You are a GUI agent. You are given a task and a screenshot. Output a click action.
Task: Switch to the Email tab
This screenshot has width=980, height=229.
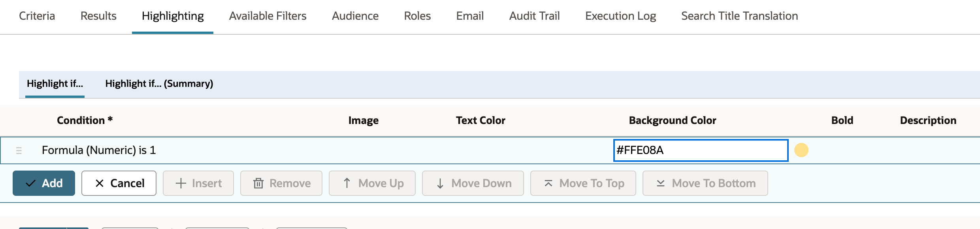(470, 16)
